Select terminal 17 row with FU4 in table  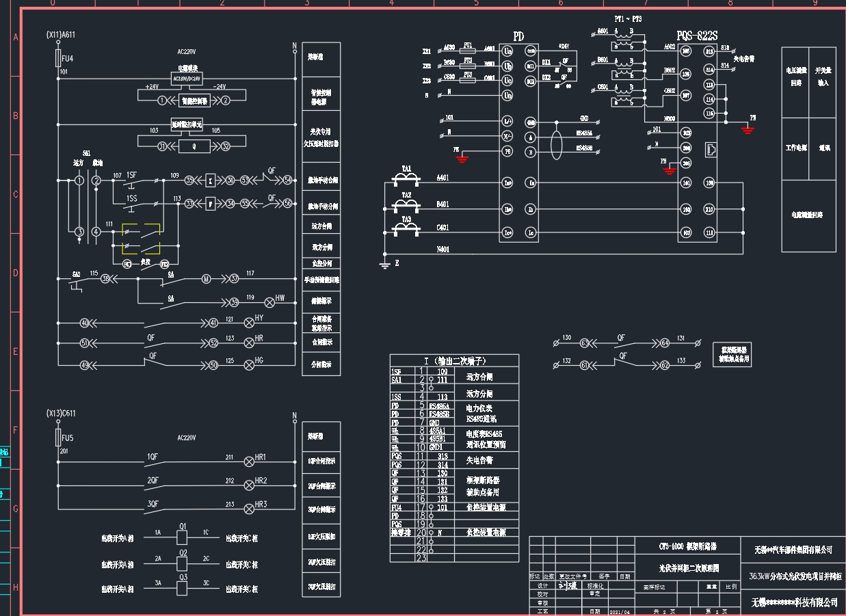pos(455,507)
